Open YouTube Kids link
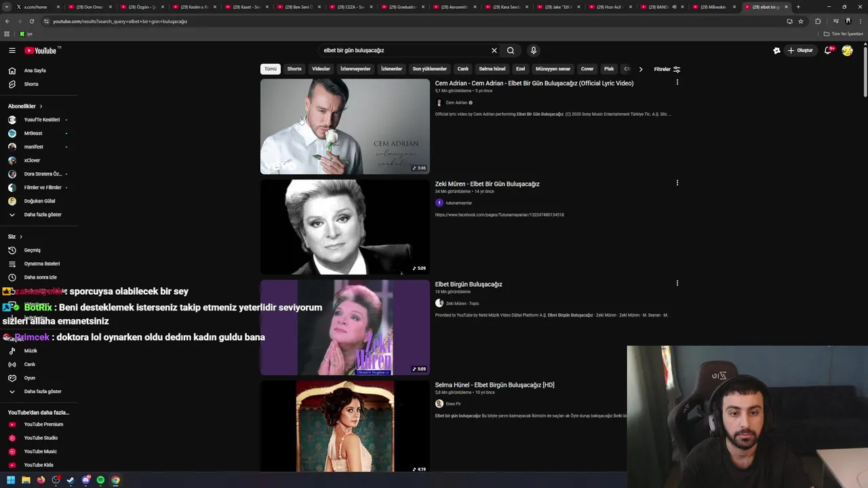The image size is (868, 488). [x=39, y=465]
